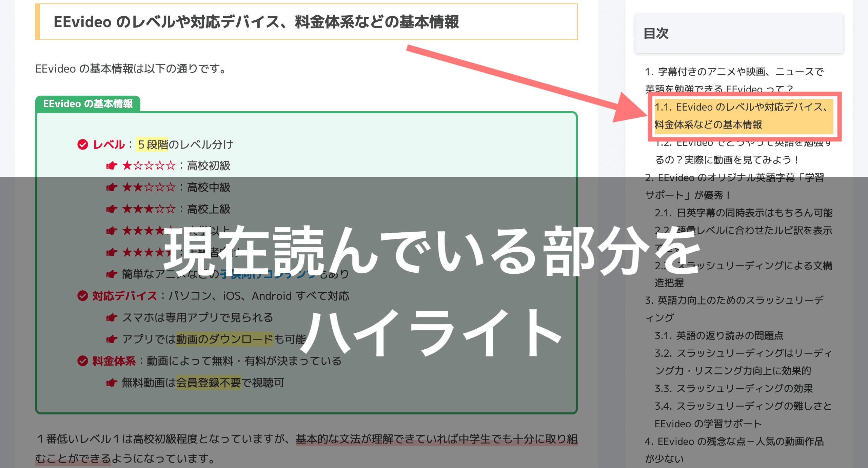
Task: Open TOC entry 3 英語力向上のためのスラッシュリーディング
Action: tap(734, 309)
